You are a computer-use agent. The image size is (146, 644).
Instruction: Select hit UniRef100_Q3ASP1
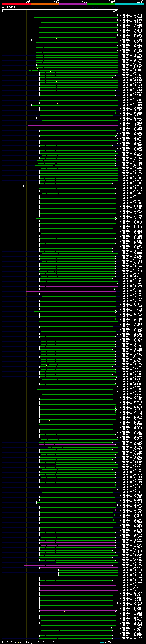click(131, 631)
